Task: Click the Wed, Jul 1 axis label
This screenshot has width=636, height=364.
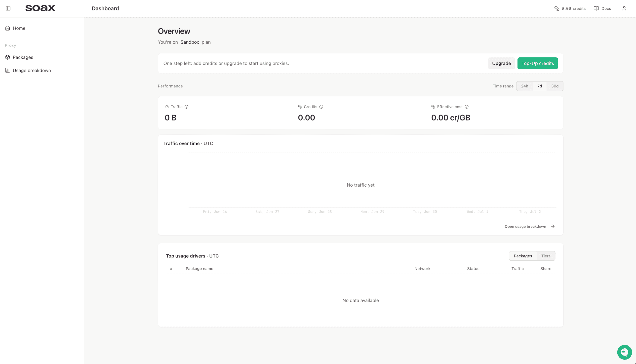Action: [477, 212]
